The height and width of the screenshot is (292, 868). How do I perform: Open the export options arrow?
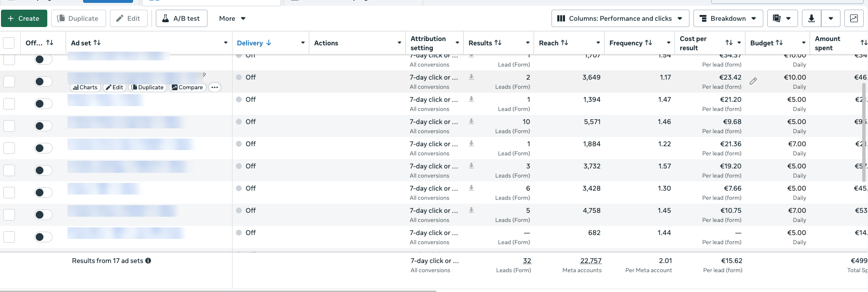[x=831, y=18]
